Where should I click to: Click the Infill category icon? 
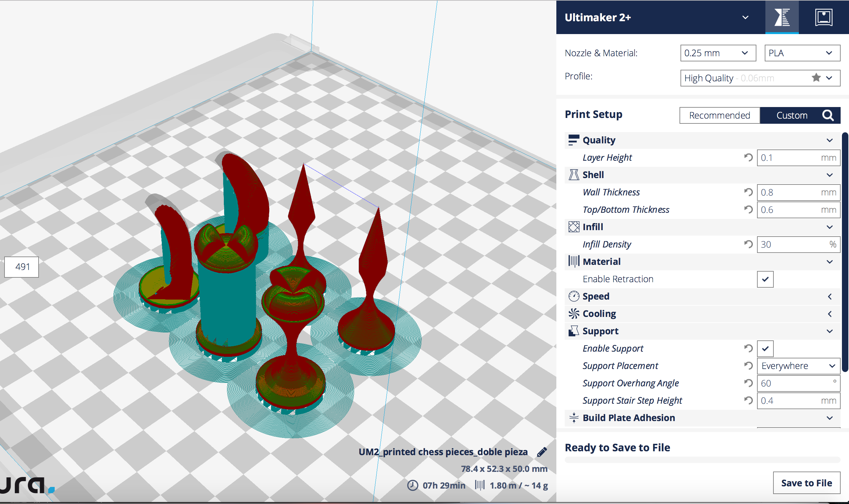tap(573, 227)
